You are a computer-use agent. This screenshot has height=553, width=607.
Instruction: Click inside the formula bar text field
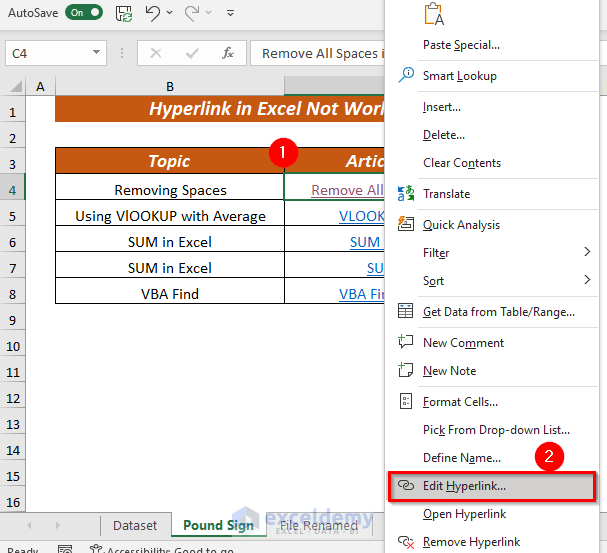pos(320,54)
